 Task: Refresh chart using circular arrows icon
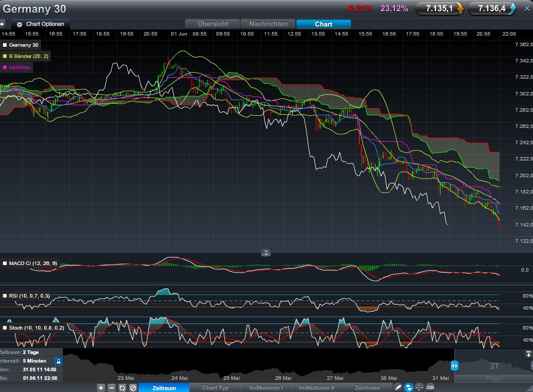point(122,388)
